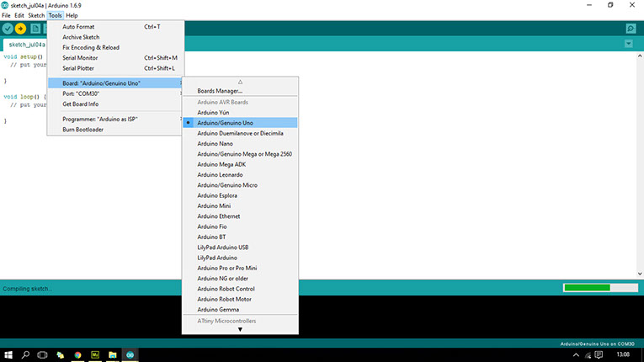Click the network icon in system tray
The height and width of the screenshot is (362, 644).
pos(588,355)
